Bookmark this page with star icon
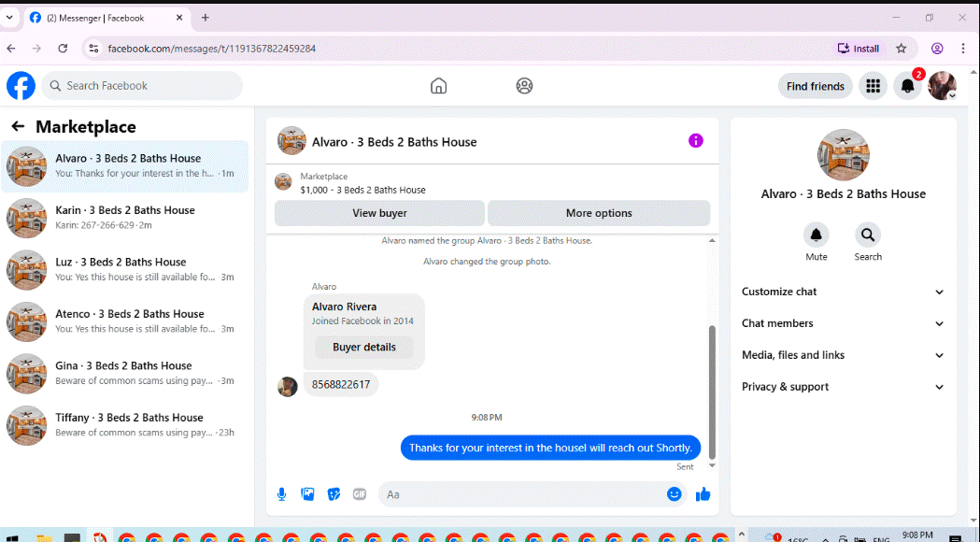 [902, 49]
